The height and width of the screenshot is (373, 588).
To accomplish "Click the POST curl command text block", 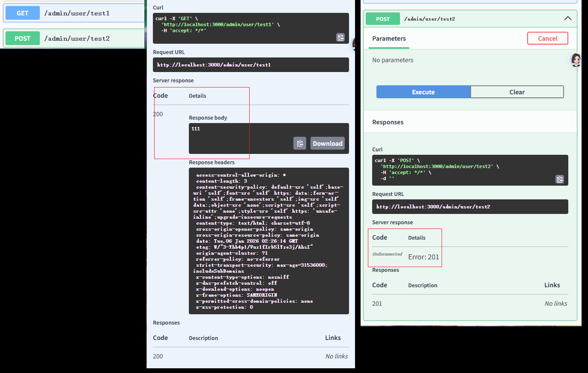I will click(463, 169).
